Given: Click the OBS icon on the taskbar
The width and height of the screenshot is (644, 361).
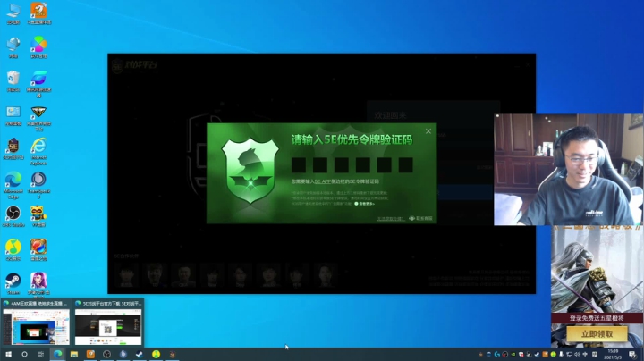Looking at the screenshot, I should tap(106, 354).
